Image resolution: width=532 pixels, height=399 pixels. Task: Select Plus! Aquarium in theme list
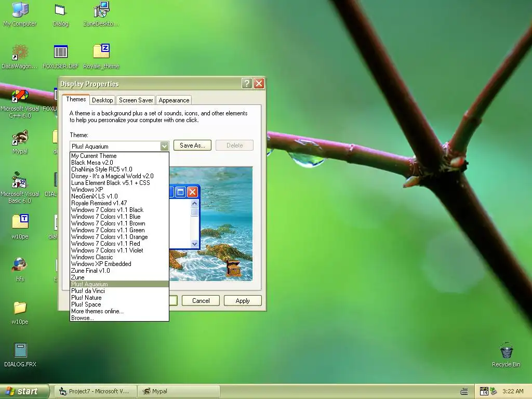(x=119, y=284)
